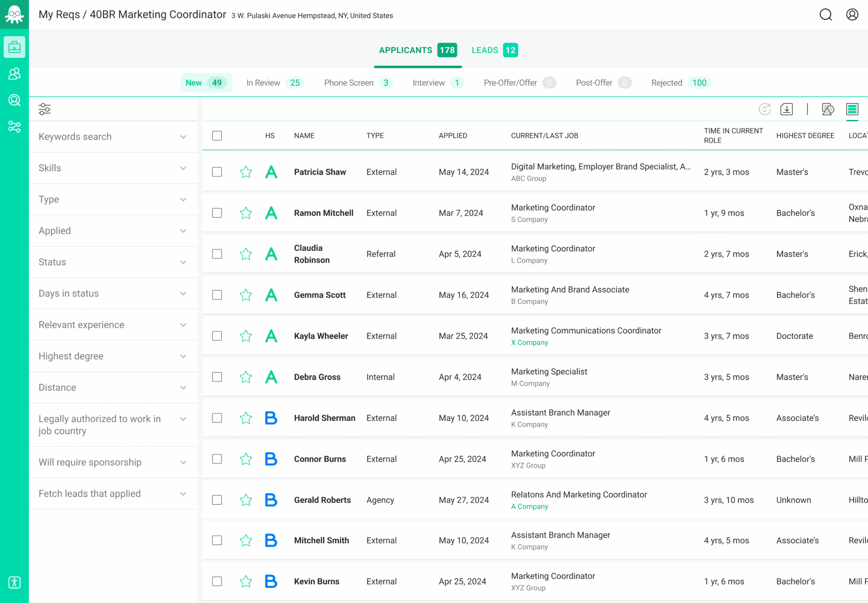Open the user profile icon
Viewport: 868px width, 603px height.
pyautogui.click(x=852, y=14)
